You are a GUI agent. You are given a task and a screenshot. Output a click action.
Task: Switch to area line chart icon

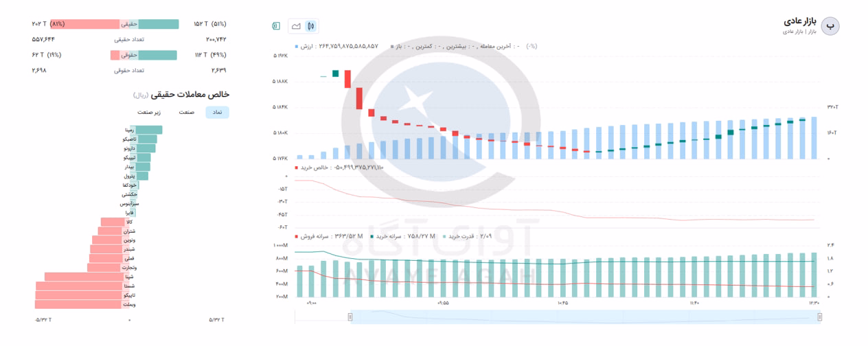click(296, 26)
